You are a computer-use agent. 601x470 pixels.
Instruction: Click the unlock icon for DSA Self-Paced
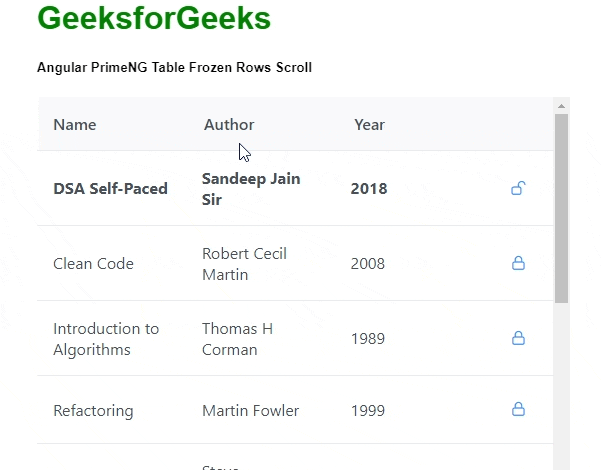518,188
